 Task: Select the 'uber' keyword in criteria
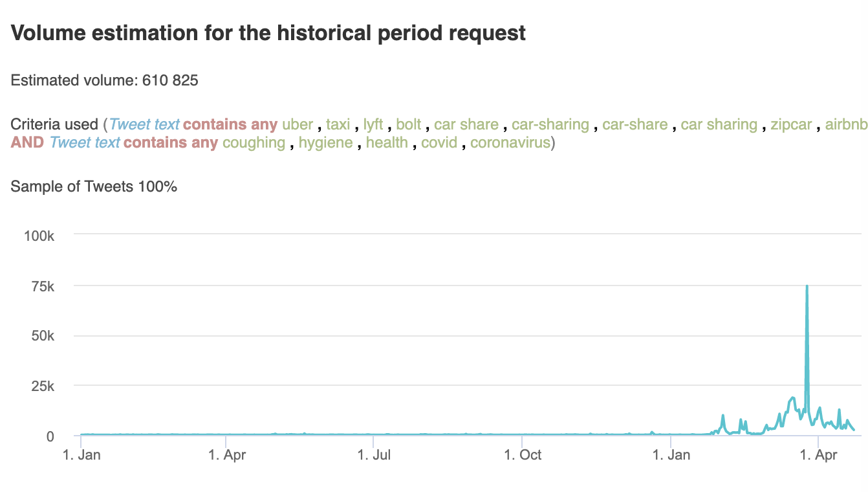(298, 124)
